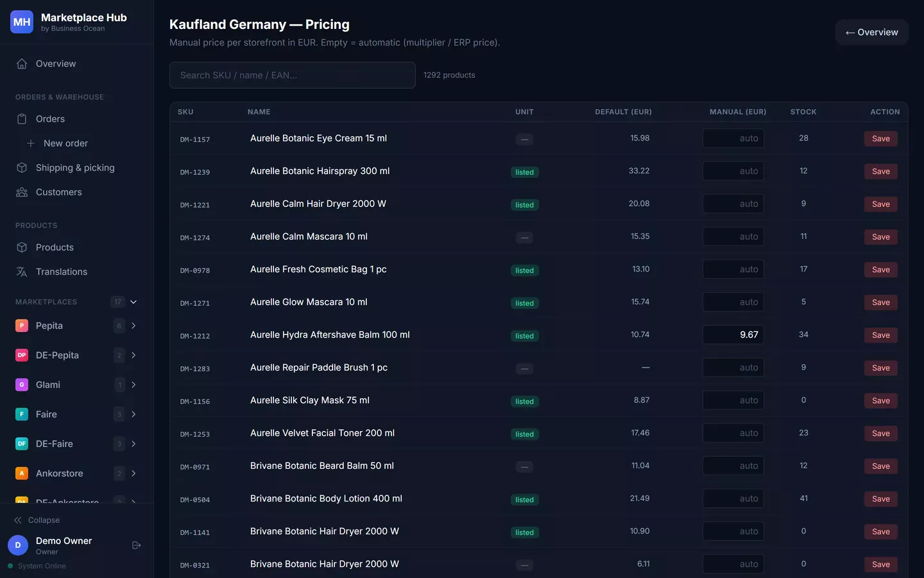Expand the DE-Pepita marketplace chevron
Viewport: 924px width, 578px height.
133,355
